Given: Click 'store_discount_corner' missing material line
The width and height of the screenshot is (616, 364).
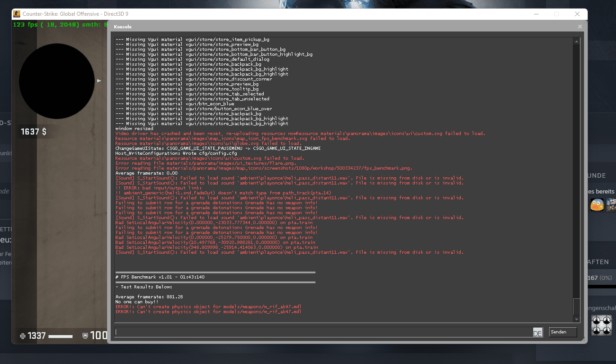Looking at the screenshot, I should tap(193, 79).
